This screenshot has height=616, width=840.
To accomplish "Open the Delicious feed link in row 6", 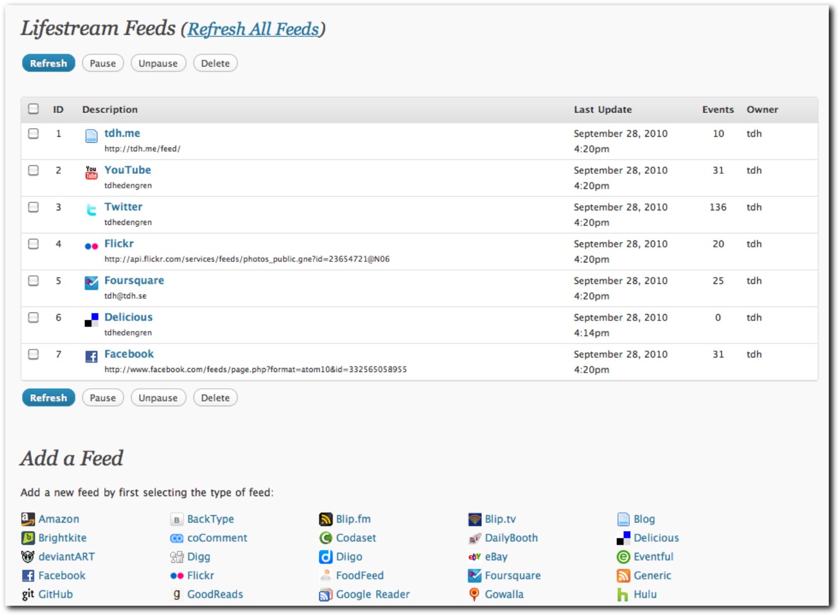I will [129, 317].
